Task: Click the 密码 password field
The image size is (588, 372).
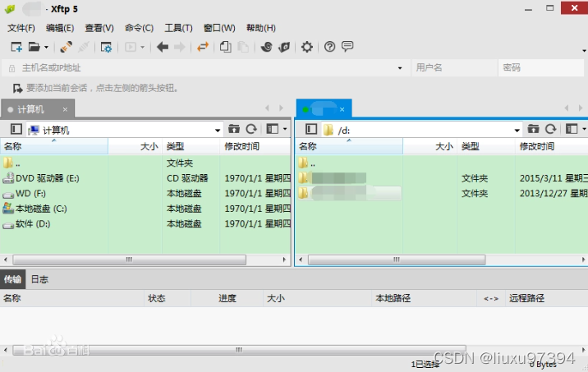Action: tap(540, 68)
